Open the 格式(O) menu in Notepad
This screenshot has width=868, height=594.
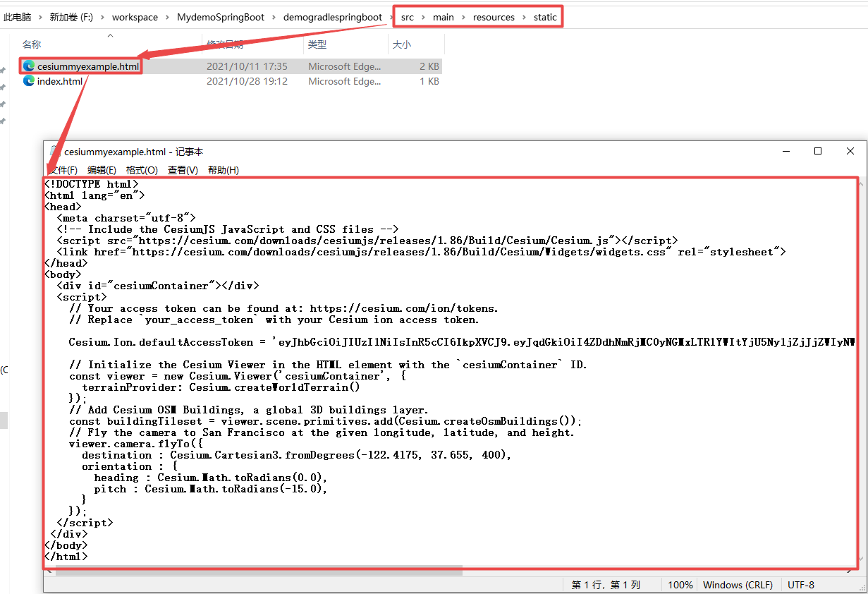(x=142, y=170)
